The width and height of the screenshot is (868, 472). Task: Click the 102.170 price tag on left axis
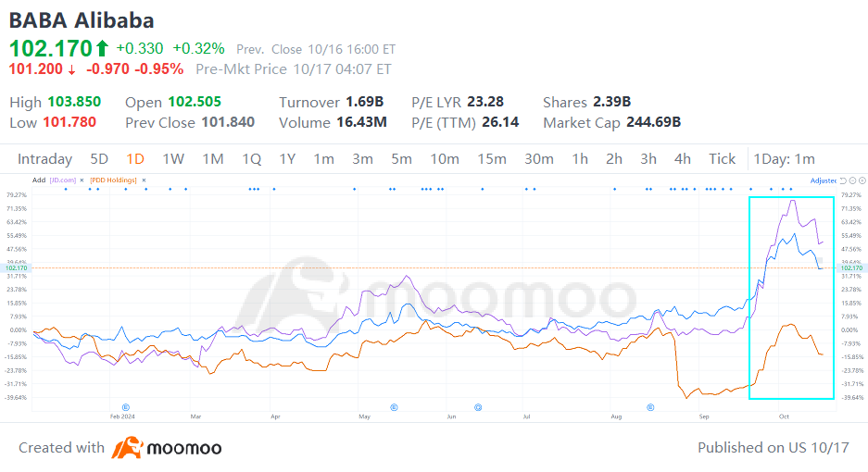pos(16,267)
